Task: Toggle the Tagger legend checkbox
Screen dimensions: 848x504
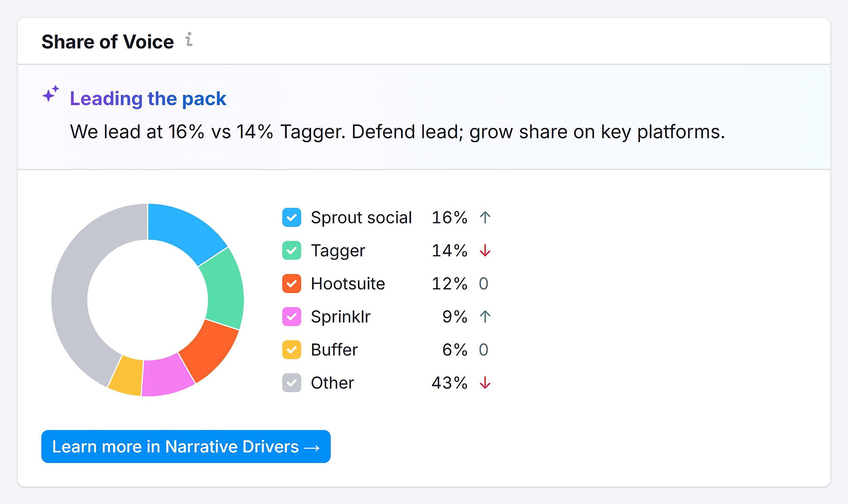Action: [x=291, y=251]
